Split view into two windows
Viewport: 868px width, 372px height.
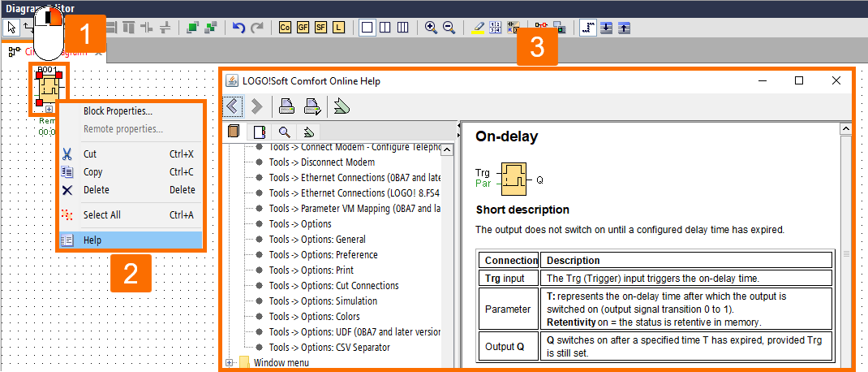coord(385,27)
